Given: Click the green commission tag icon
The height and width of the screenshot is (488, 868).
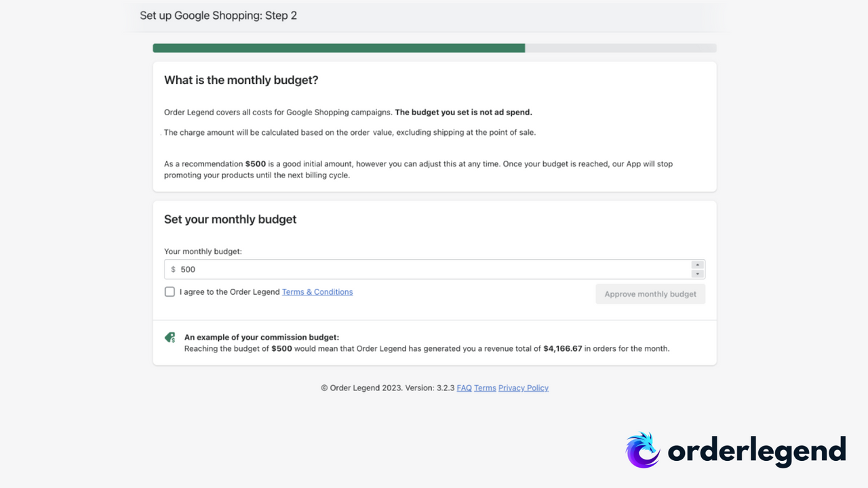Looking at the screenshot, I should coord(170,338).
